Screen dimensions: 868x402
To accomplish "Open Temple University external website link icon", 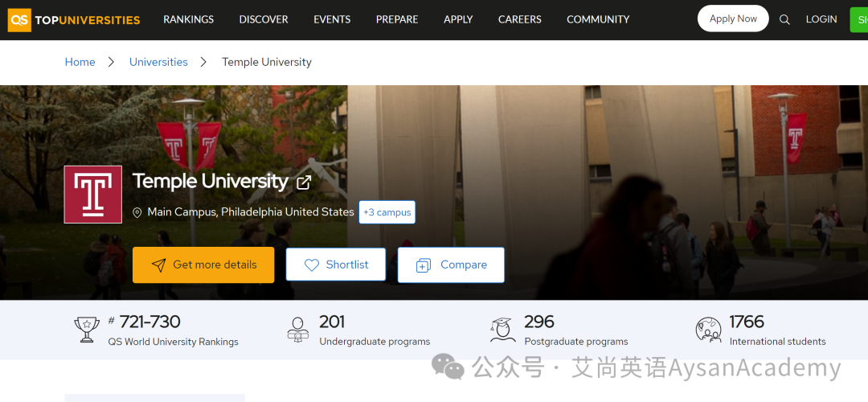I will pos(304,183).
